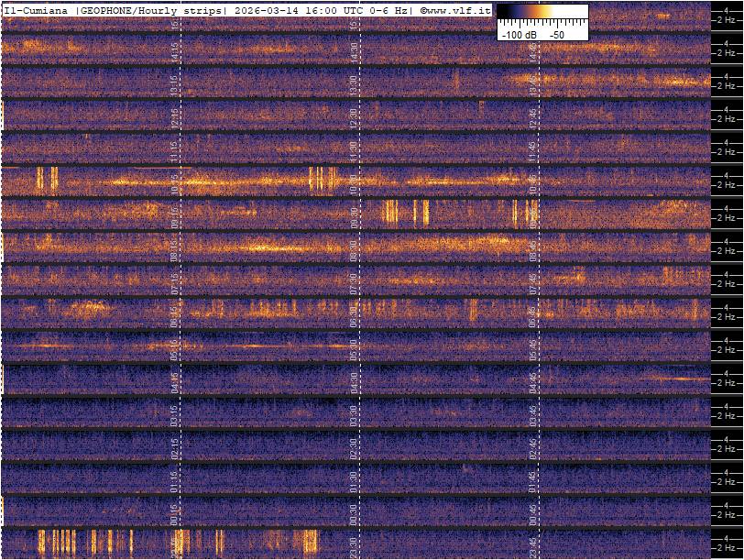The width and height of the screenshot is (744, 560).
Task: Select the 12:45 time marker
Action: [x=533, y=117]
